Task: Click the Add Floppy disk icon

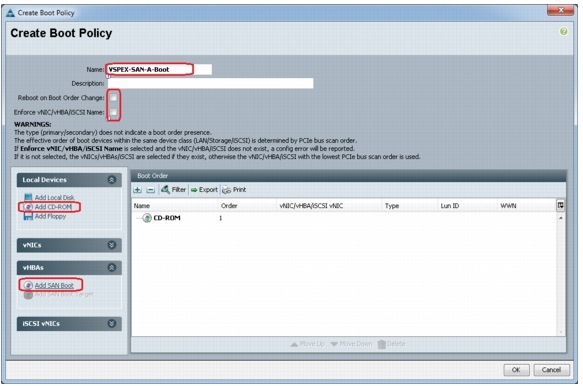Action: (x=28, y=216)
